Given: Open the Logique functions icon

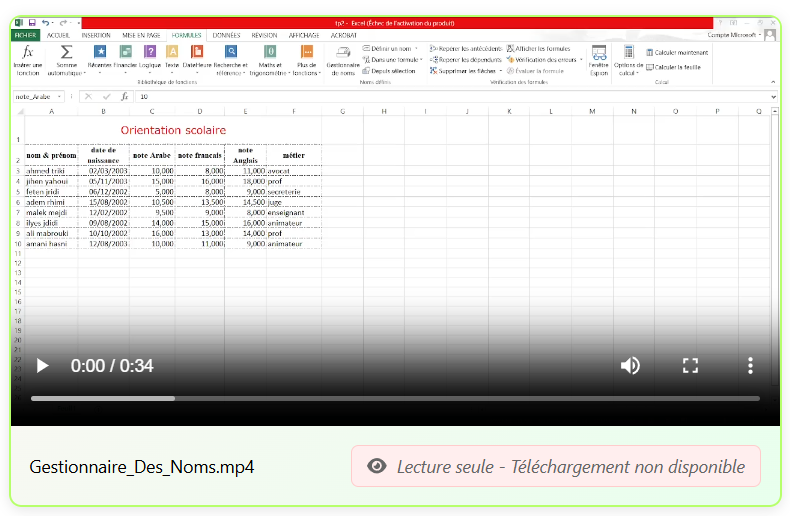Looking at the screenshot, I should point(150,51).
